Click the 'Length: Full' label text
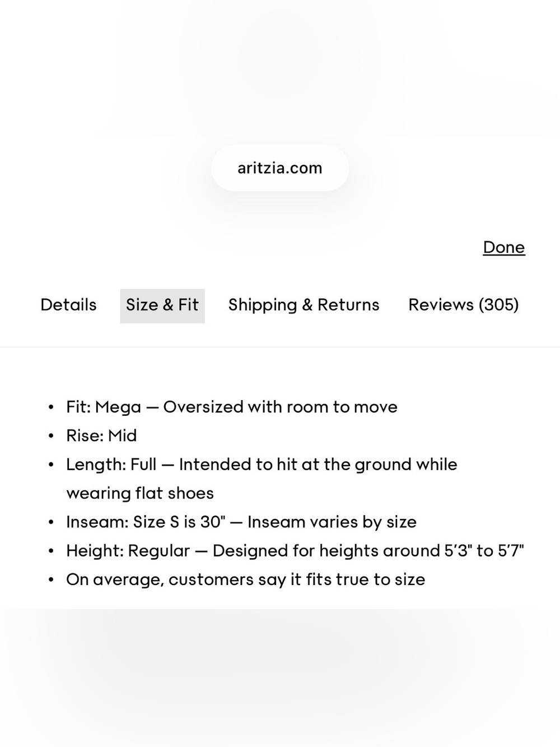This screenshot has width=560, height=747. click(x=111, y=465)
